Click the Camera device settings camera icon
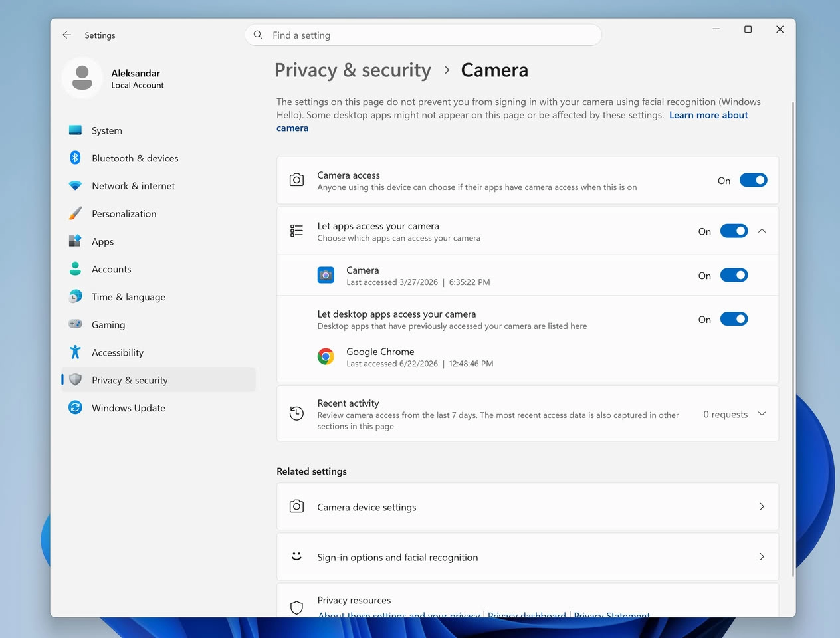840x638 pixels. (297, 506)
